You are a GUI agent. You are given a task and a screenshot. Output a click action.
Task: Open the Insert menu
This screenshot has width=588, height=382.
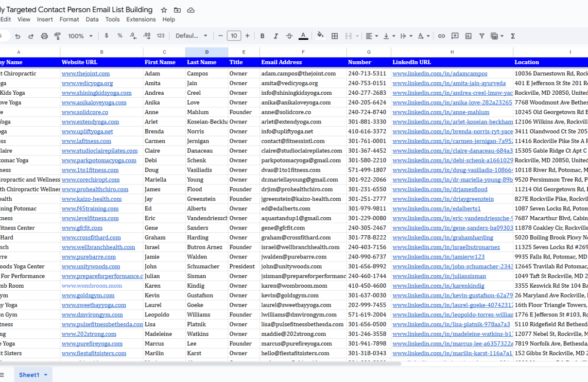[x=45, y=19]
